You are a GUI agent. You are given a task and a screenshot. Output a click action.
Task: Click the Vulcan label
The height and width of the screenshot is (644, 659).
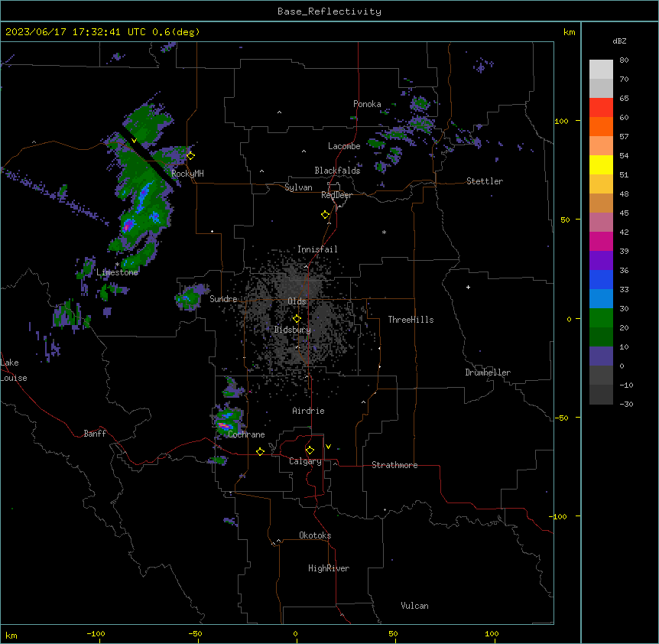point(415,606)
